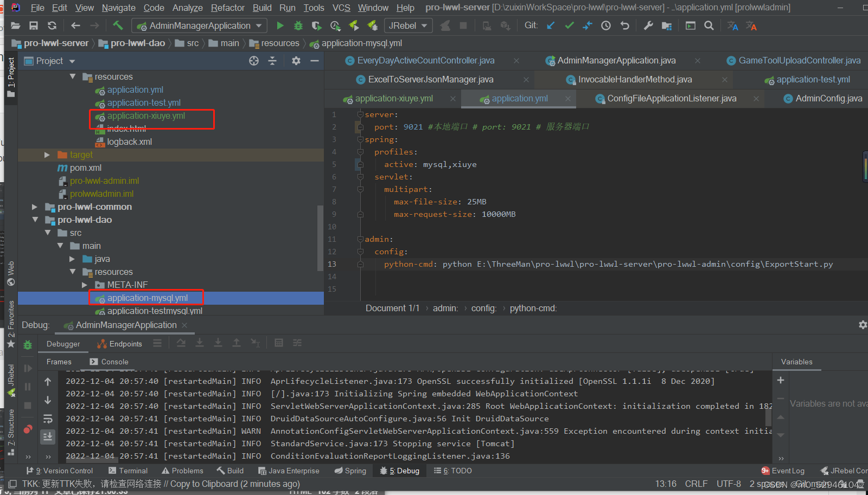
Task: Select pom.xml in project tree
Action: [x=86, y=168]
